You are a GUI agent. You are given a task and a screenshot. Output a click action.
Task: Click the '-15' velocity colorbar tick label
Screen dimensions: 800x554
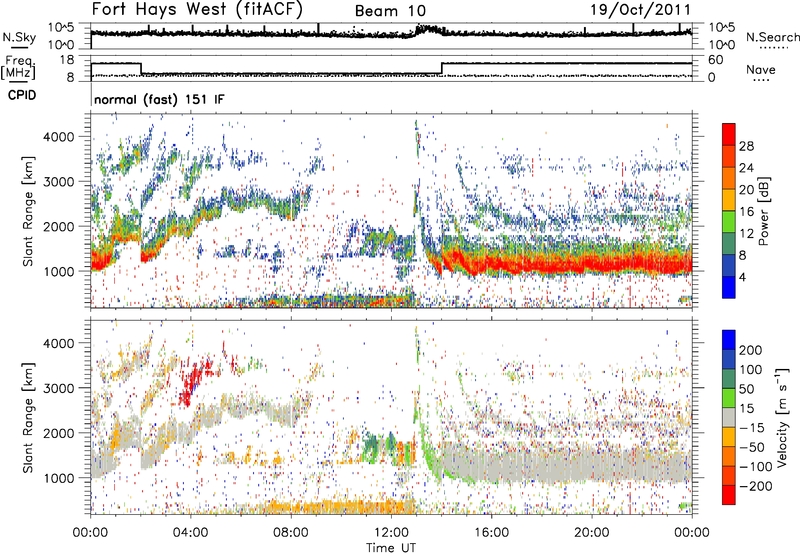click(752, 428)
